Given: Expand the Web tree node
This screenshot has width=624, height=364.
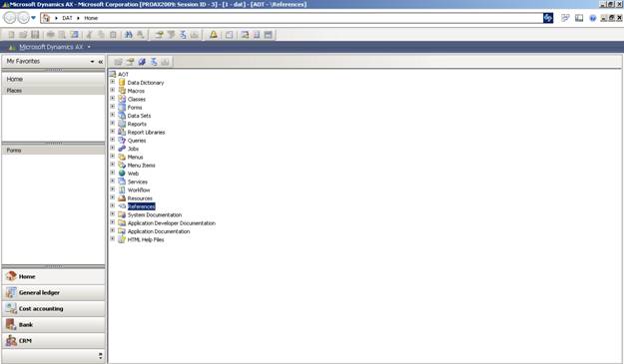Looking at the screenshot, I should [x=112, y=173].
